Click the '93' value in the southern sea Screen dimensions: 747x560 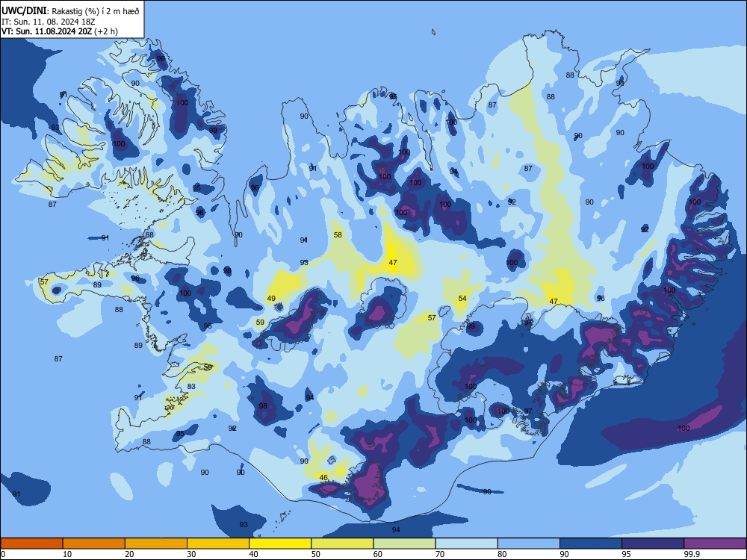244,525
